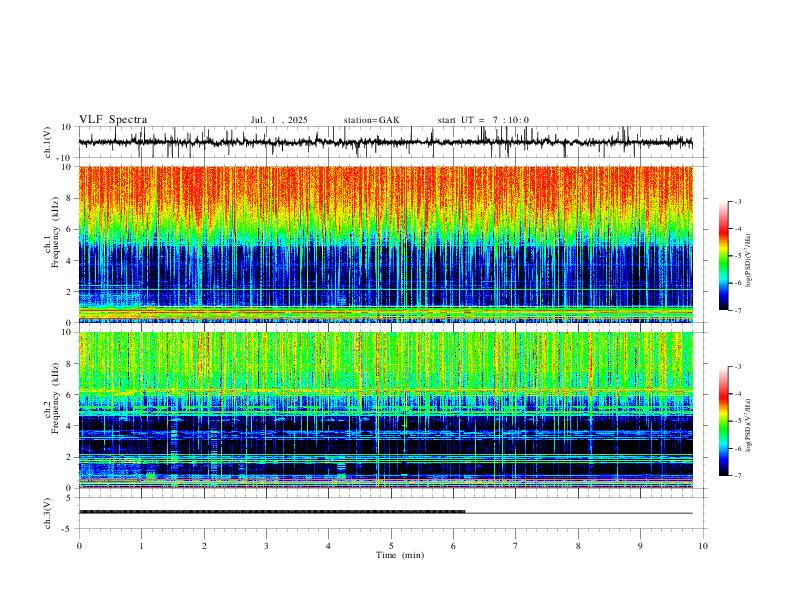The height and width of the screenshot is (612, 792).
Task: Click the ch.1 spectrogram plot area
Action: pos(386,244)
